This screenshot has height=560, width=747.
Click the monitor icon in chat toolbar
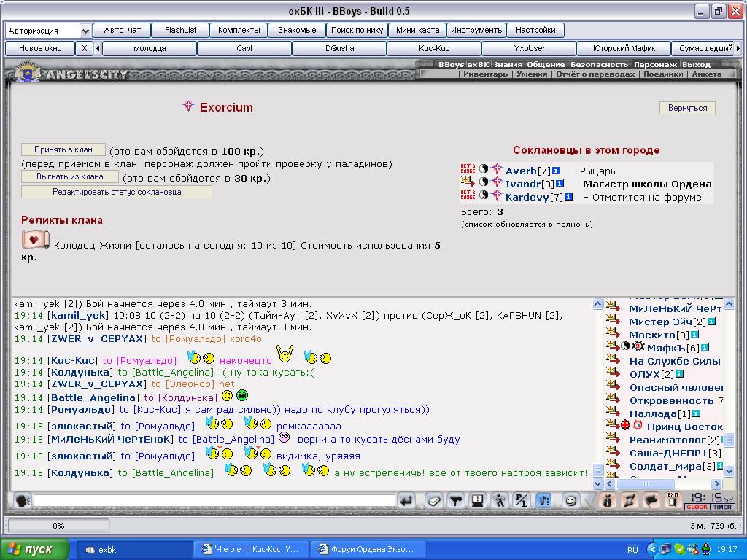pos(477,501)
